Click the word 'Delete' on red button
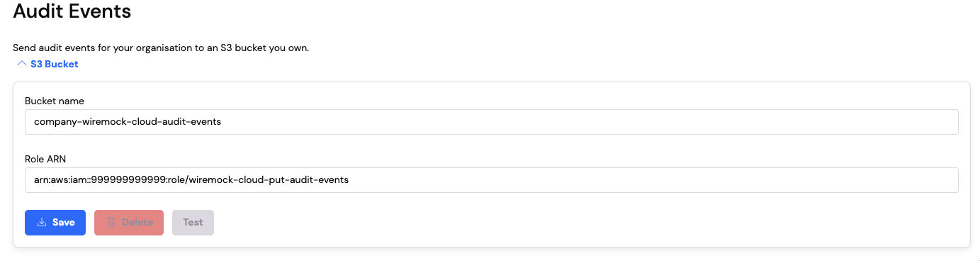980x261 pixels. (x=137, y=222)
